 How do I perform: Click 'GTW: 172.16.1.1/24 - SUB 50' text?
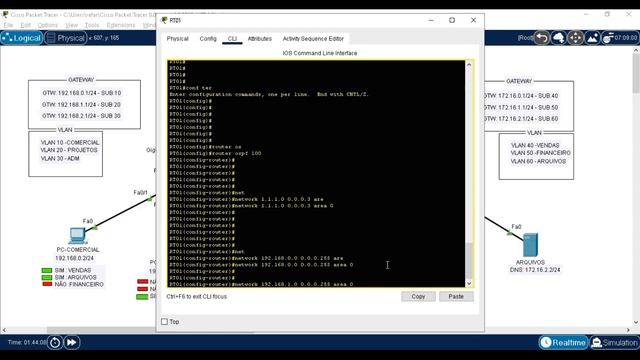521,107
